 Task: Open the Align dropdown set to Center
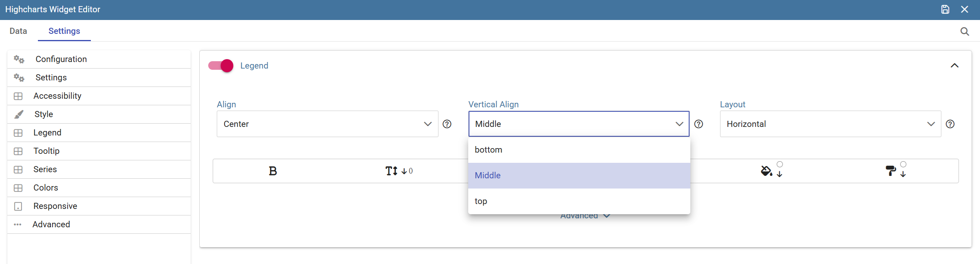click(x=327, y=124)
